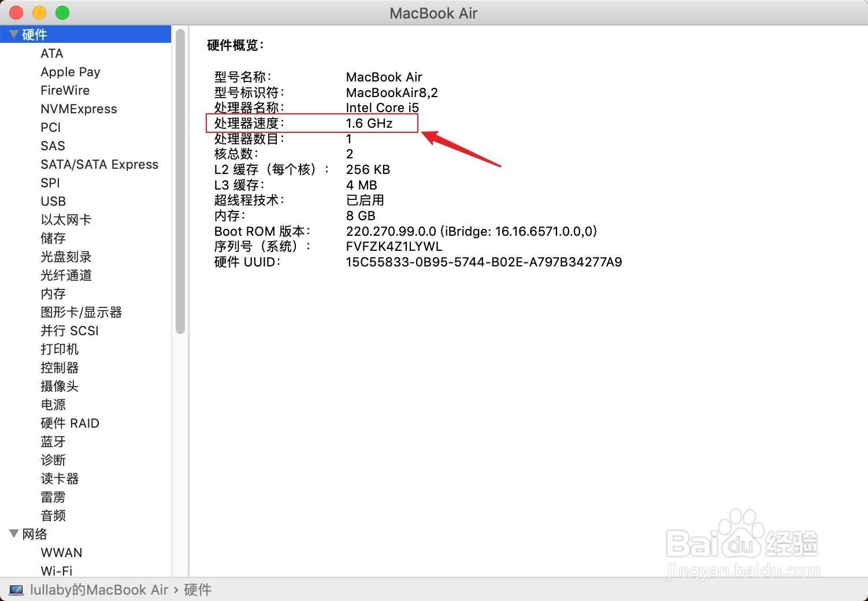This screenshot has width=868, height=601.
Task: Open 图形卡/显示器 in the sidebar
Action: coord(81,312)
